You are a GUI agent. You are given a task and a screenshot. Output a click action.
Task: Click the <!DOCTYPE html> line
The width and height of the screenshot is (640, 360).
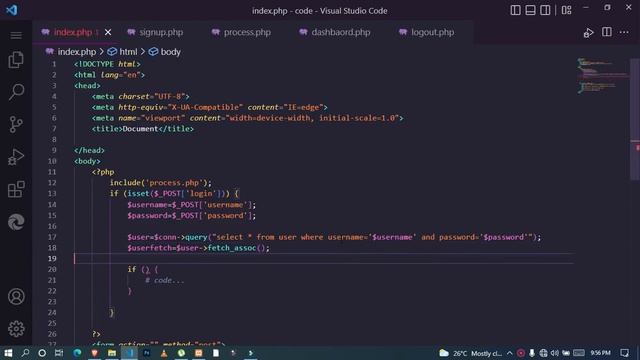(107, 64)
